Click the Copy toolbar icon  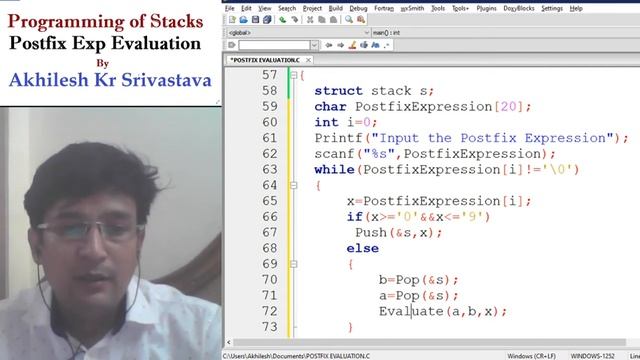click(322, 20)
